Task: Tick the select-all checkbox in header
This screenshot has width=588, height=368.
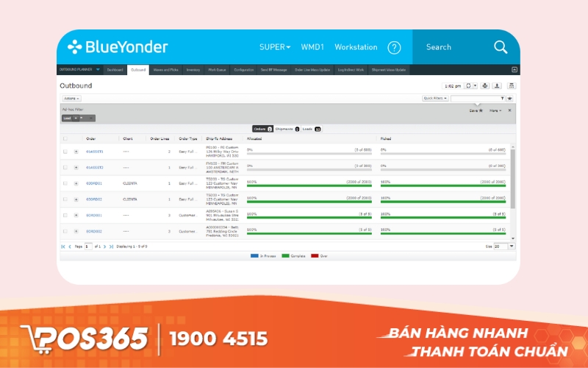Action: tap(65, 138)
